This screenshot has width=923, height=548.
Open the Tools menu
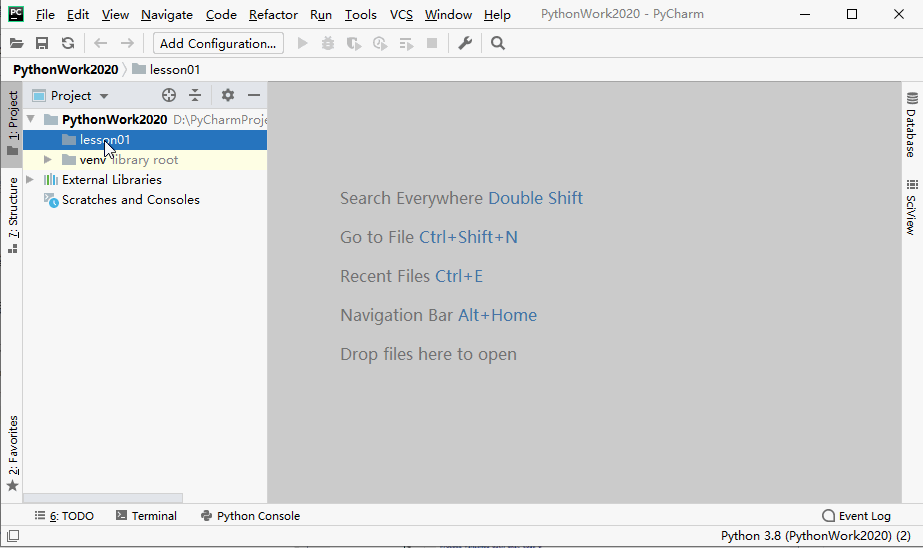pos(360,15)
